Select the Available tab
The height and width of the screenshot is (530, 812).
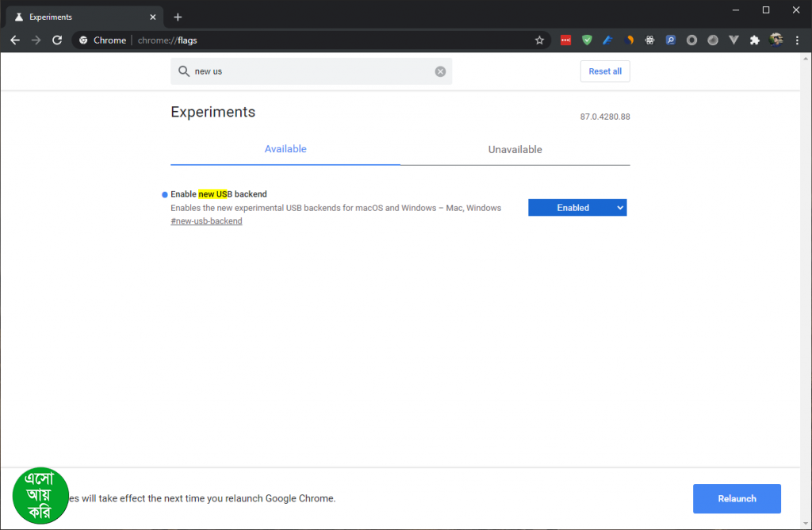click(x=285, y=149)
